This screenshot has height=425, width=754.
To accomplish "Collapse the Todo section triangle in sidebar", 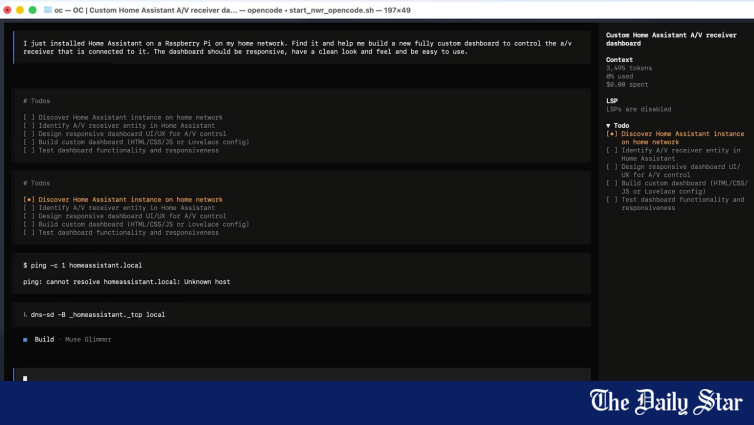I will coord(608,125).
